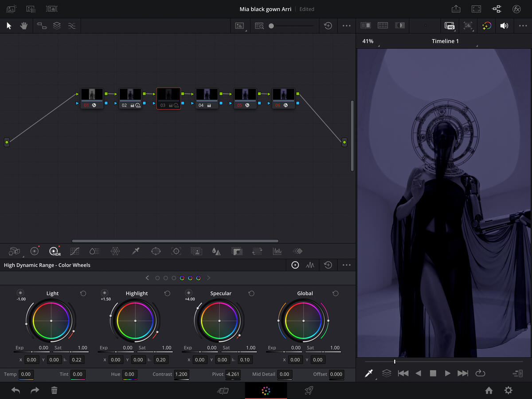Reset the Highlight color wheel
The height and width of the screenshot is (399, 532).
167,293
